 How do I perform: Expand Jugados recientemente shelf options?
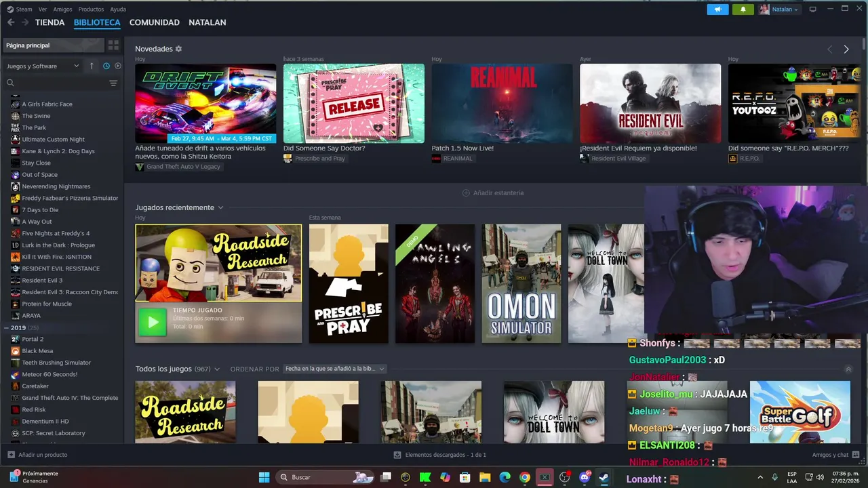pyautogui.click(x=220, y=207)
